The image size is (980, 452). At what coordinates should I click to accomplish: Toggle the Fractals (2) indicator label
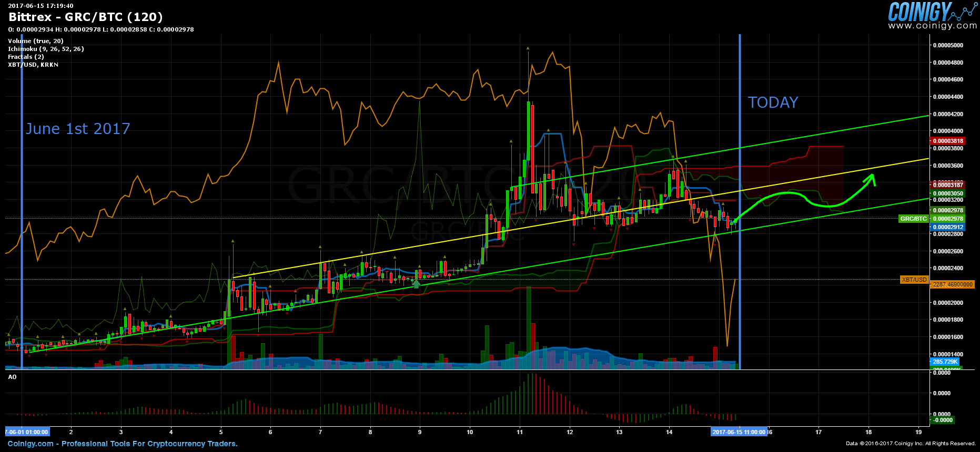pyautogui.click(x=26, y=57)
